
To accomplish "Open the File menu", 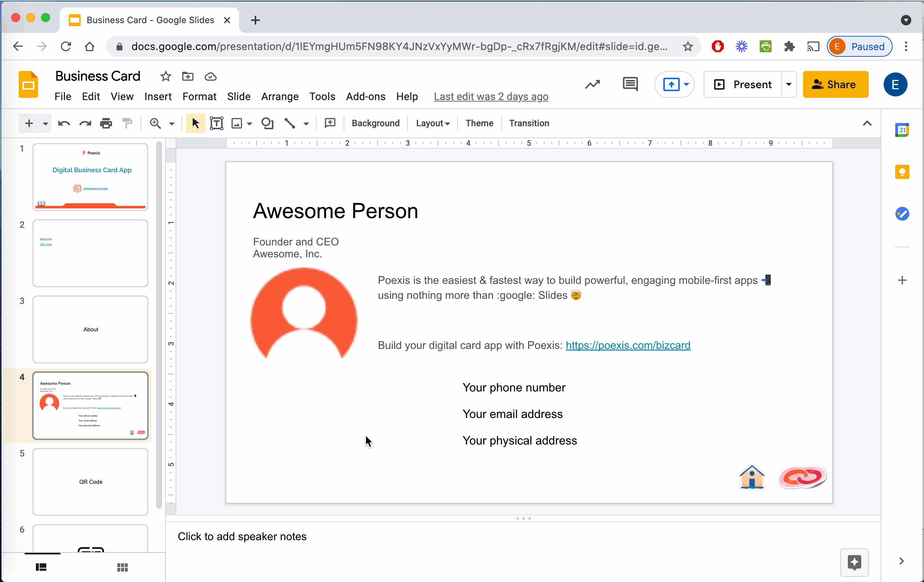I will click(x=63, y=96).
